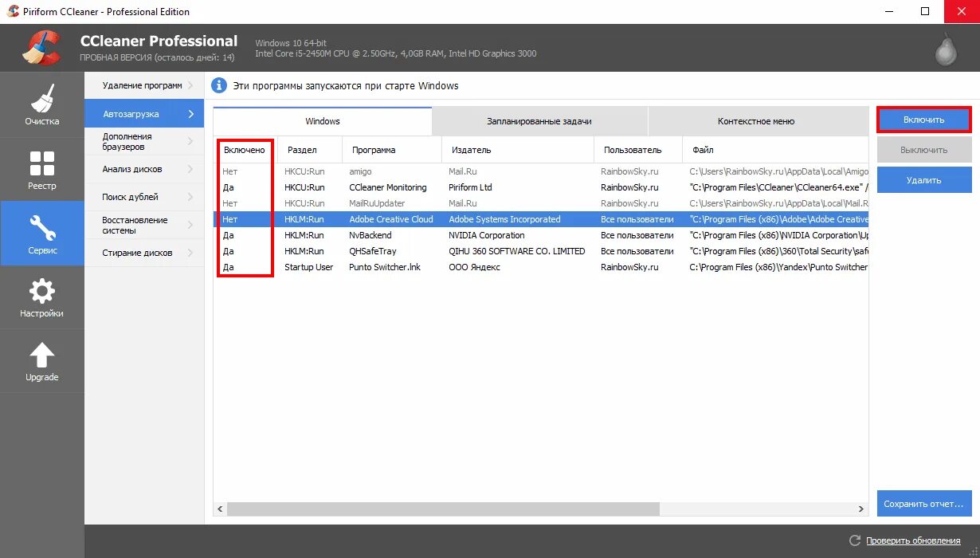The image size is (980, 558).
Task: Click chevron next to Стирание дисков
Action: point(190,253)
